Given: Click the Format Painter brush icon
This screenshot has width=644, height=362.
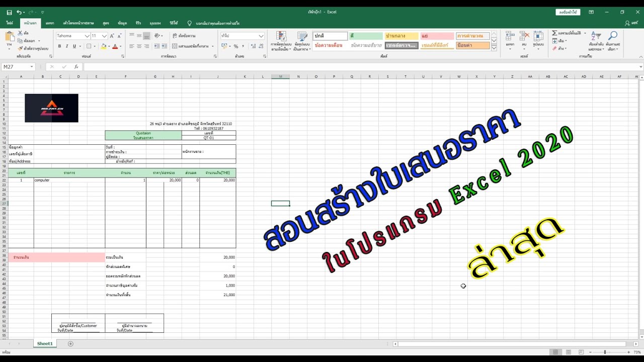Looking at the screenshot, I should tap(20, 48).
